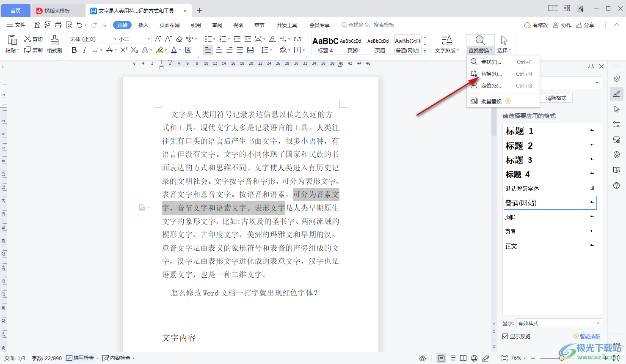Choose 定位(G)... from the dropdown menu

coord(503,86)
